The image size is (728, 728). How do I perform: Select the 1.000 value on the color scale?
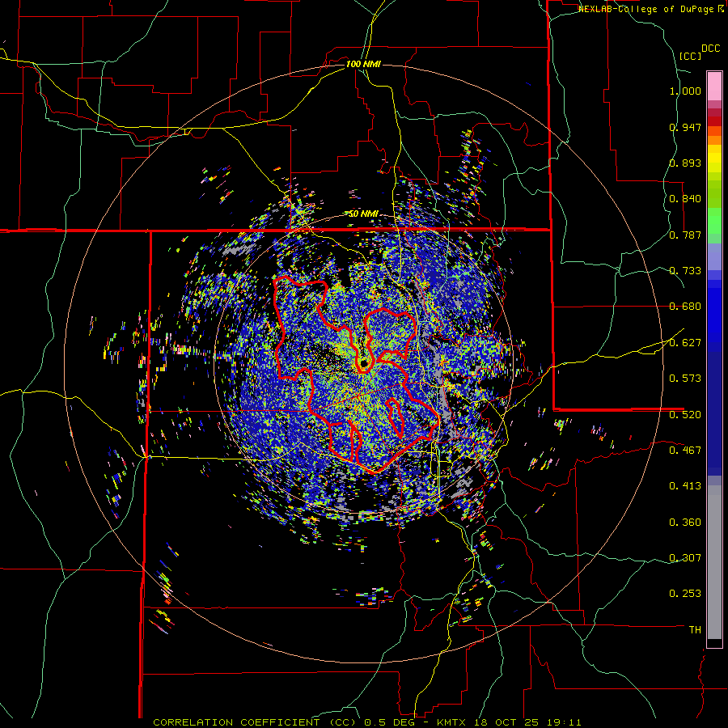(x=685, y=91)
